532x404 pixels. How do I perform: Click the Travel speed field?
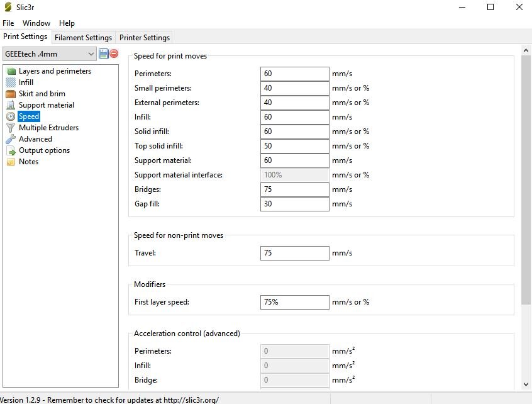click(294, 253)
